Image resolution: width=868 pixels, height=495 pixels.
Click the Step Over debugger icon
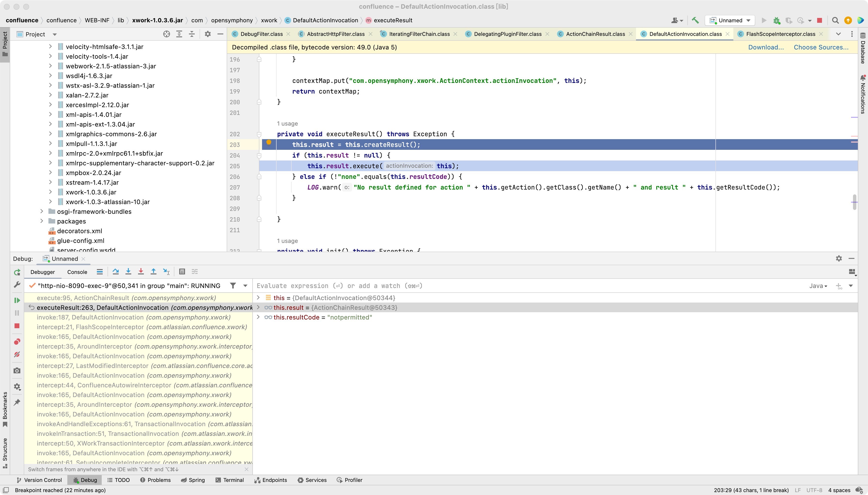(116, 272)
